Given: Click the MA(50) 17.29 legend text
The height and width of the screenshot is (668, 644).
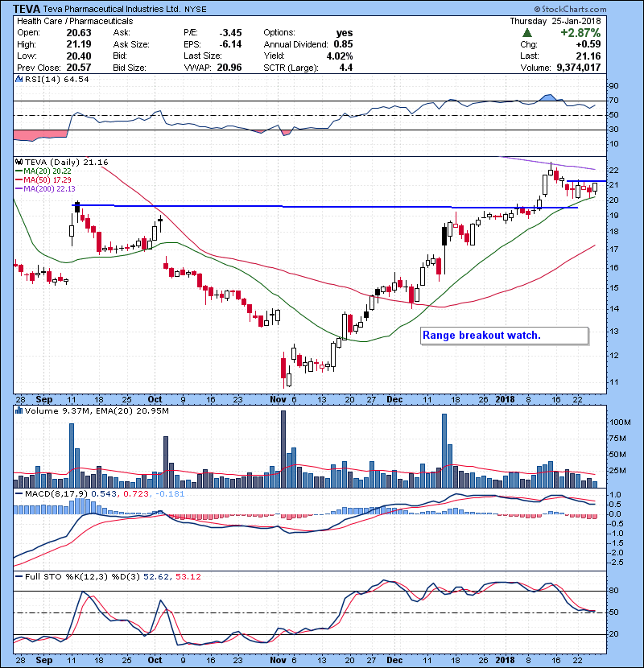Looking at the screenshot, I should click(47, 179).
